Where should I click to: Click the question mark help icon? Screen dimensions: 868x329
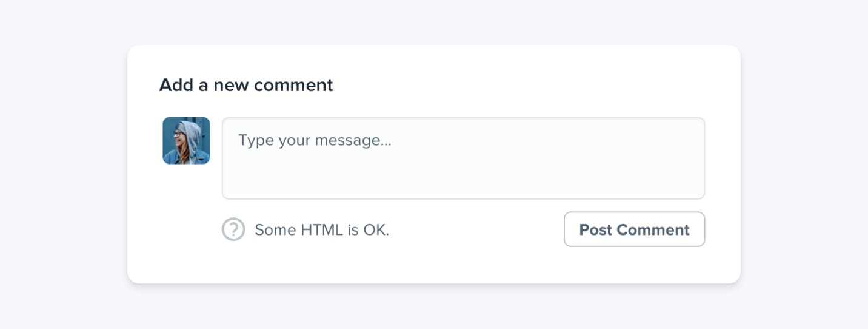(233, 229)
